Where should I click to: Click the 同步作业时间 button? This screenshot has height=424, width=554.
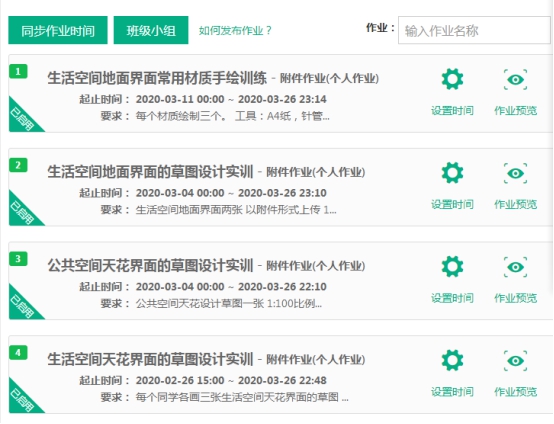click(x=58, y=30)
